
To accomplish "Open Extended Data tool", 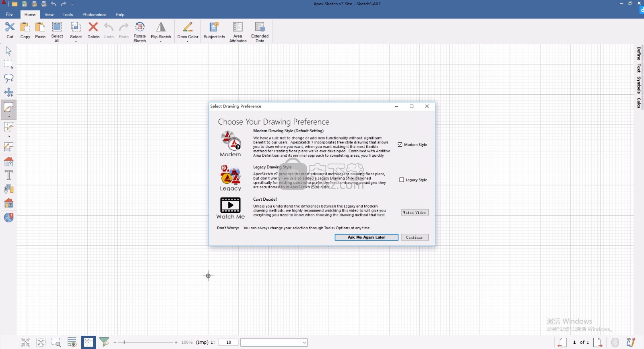I will pos(260,32).
